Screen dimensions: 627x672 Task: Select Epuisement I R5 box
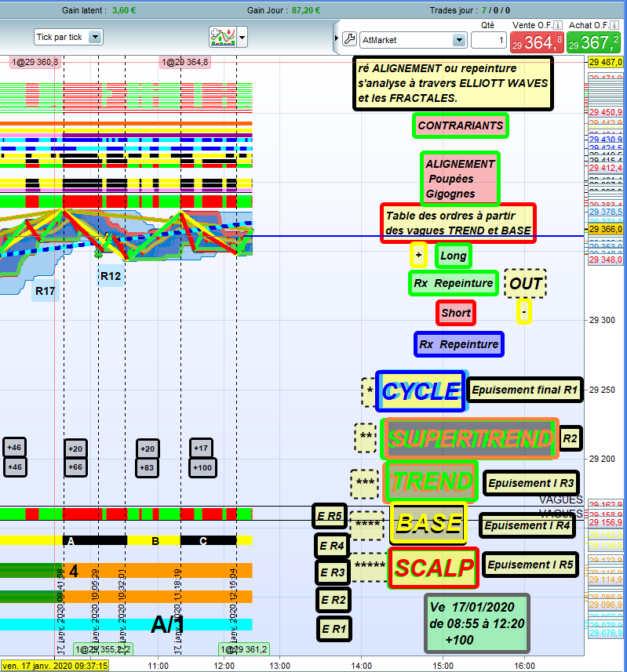coord(530,565)
